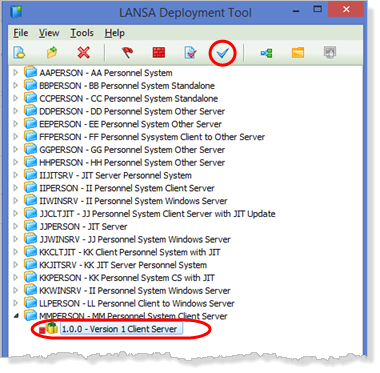Select "FFPERSON - FF Personnel Sysystem Client to Other Server"
The image size is (380, 373).
[x=152, y=137]
